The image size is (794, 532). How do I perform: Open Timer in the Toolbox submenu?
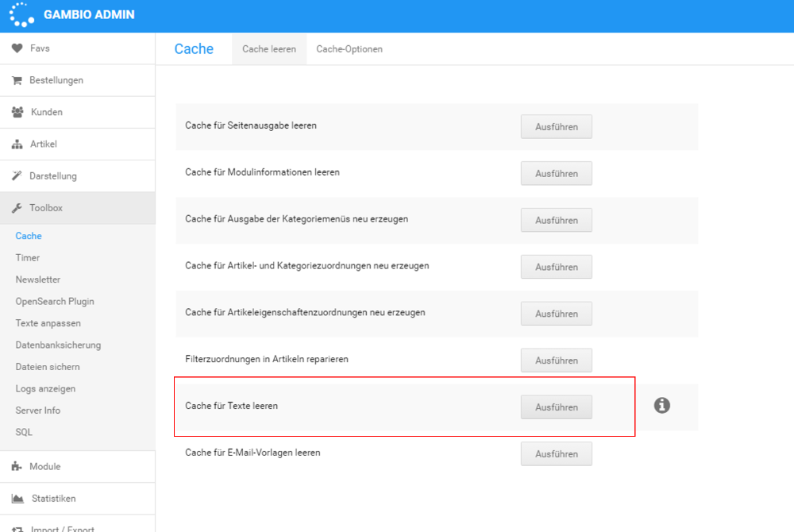click(27, 257)
